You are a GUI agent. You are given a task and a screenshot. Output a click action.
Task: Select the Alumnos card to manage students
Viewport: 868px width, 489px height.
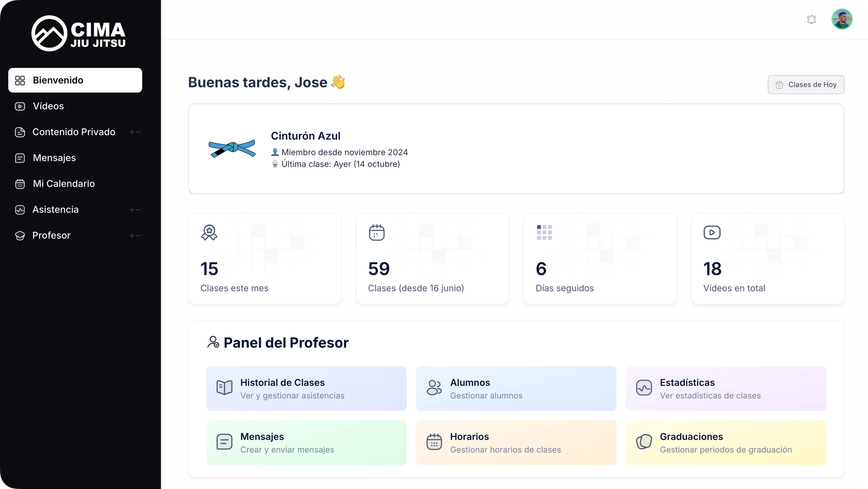pyautogui.click(x=516, y=388)
